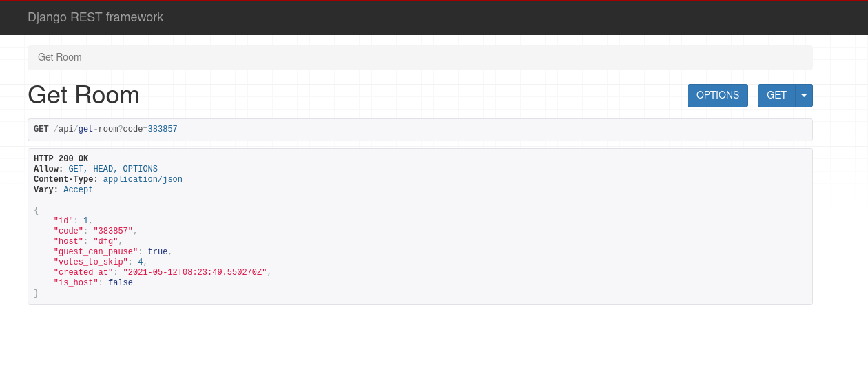Click the Get Room breadcrumb
868x372 pixels.
60,57
